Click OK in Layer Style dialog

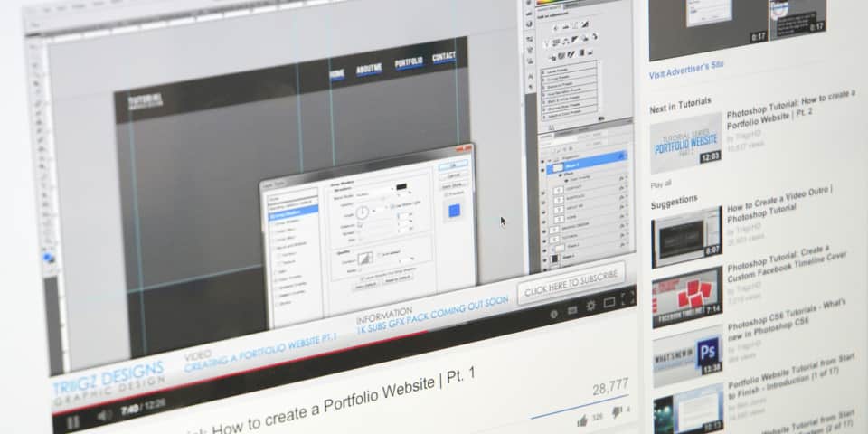pyautogui.click(x=453, y=165)
